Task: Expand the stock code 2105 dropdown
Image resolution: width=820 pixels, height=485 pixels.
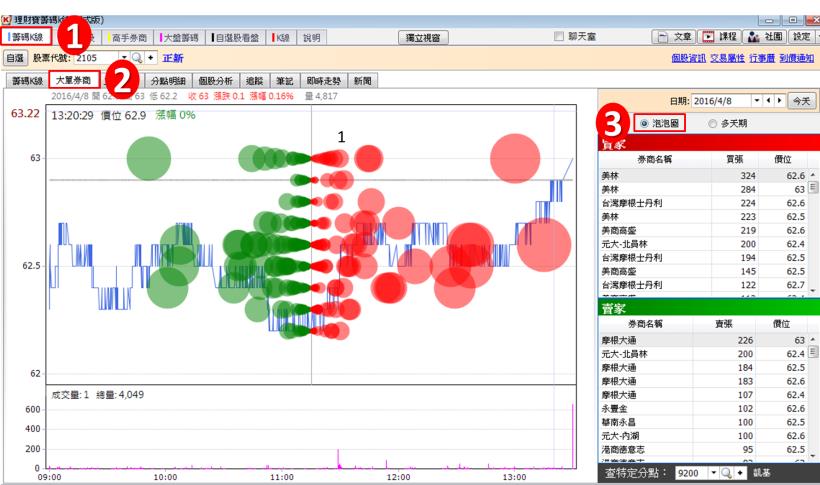Action: point(124,58)
